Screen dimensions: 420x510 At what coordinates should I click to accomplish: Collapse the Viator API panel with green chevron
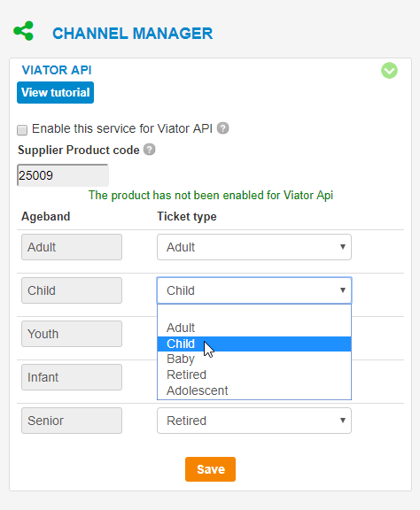[x=389, y=71]
